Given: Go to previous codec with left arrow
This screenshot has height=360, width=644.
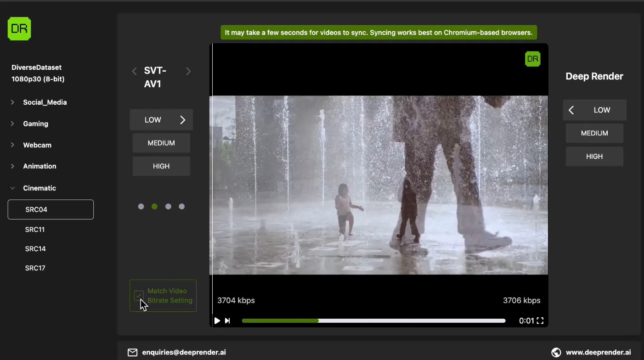Looking at the screenshot, I should [134, 71].
